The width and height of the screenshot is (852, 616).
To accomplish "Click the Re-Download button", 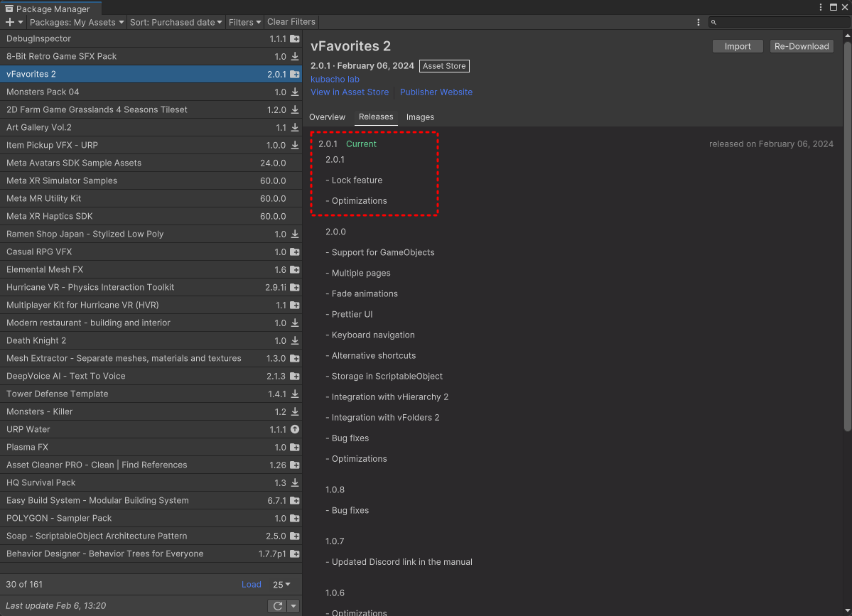I will [x=802, y=46].
